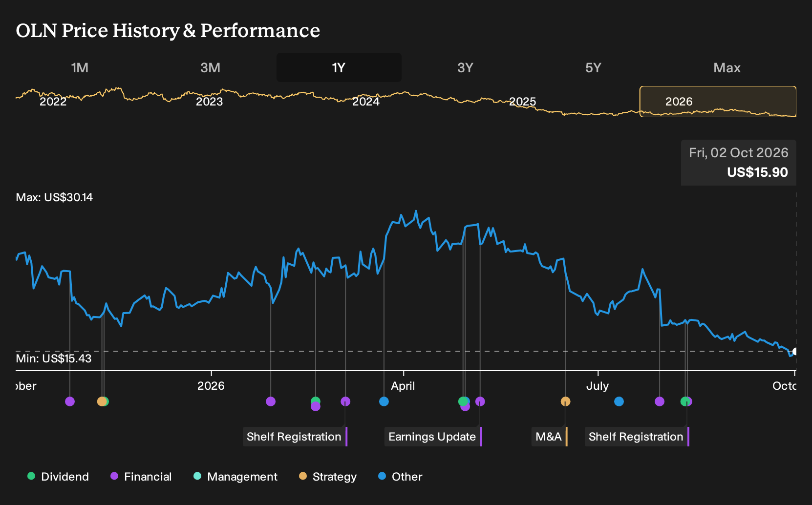Click the 'US$15.90' tooltip price
Viewport: 812px width, 505px height.
[757, 172]
